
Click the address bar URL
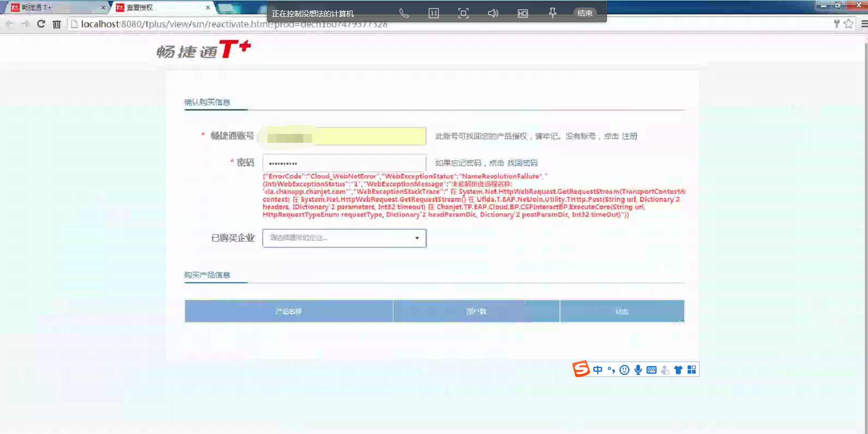(x=234, y=24)
